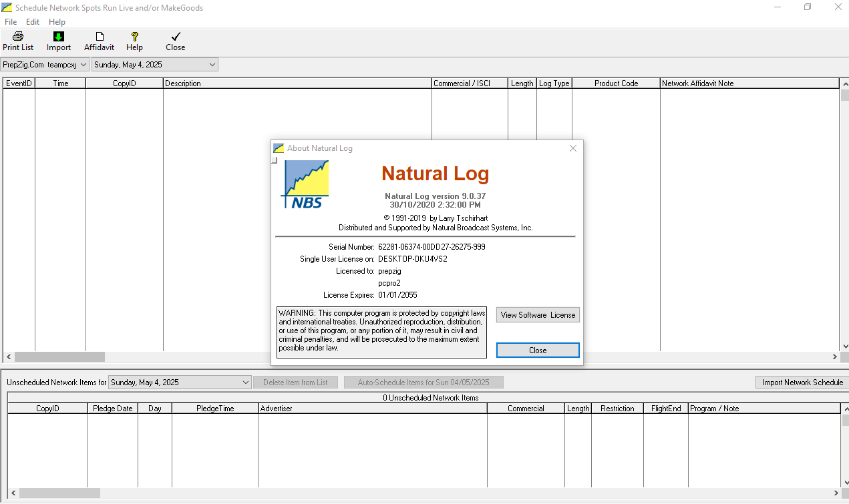Click the lower Commercial column header

tap(526, 409)
